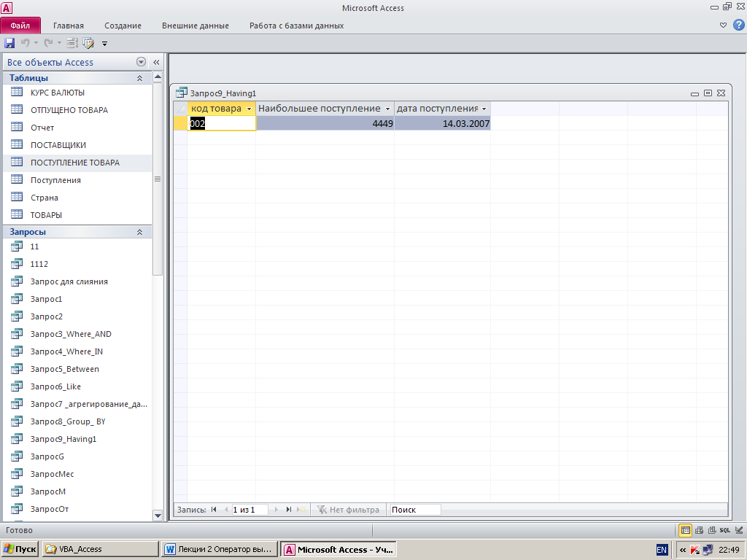Select the ПОСТАВЩИКИ table
Screen dimensions: 747x560
pos(77,145)
